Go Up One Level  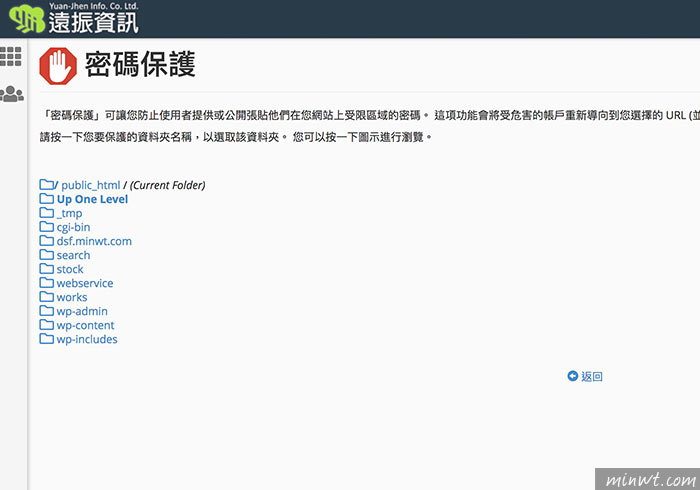92,199
